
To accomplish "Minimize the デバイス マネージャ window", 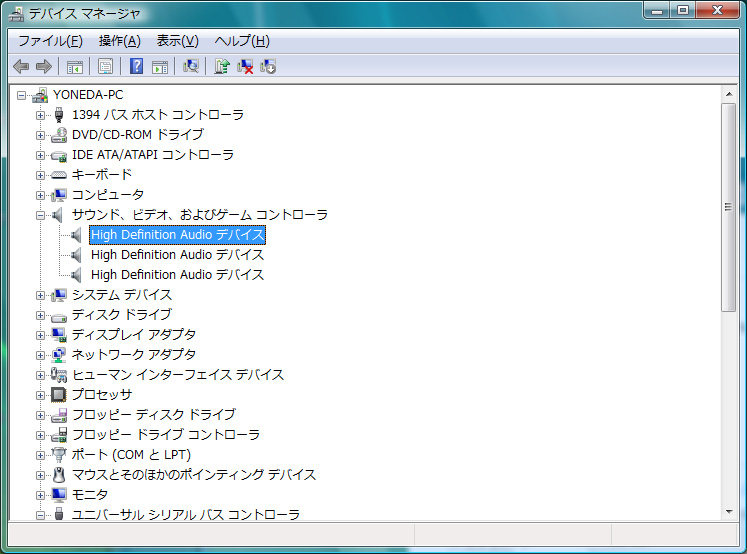I will (657, 10).
